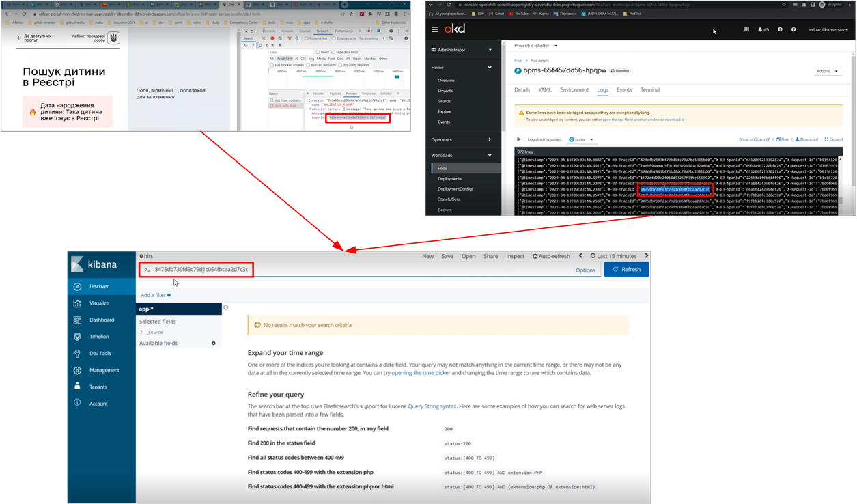
Task: Toggle Disable cache checkbox in DevTools
Action: pos(334,38)
